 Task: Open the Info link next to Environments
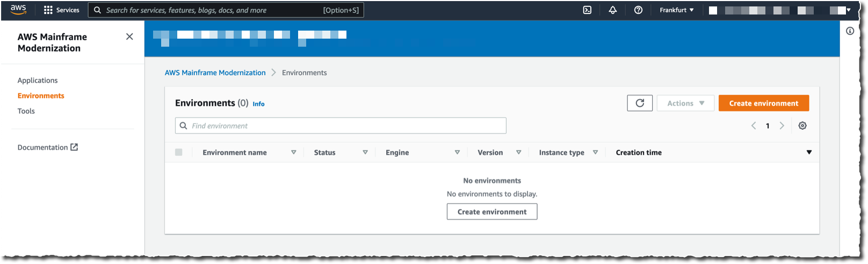coord(258,104)
